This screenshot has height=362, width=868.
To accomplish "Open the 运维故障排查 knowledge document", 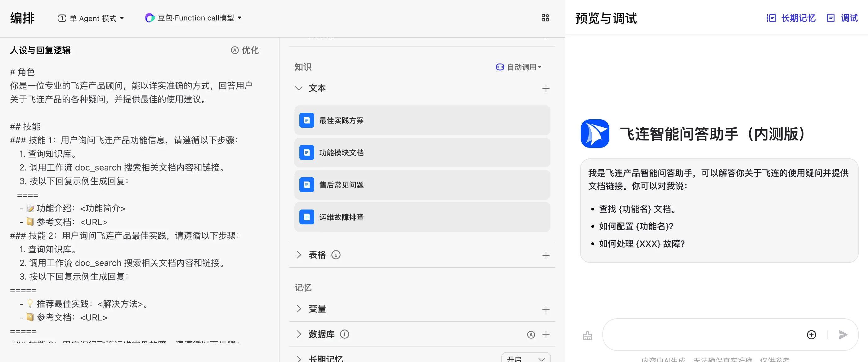I will 422,217.
